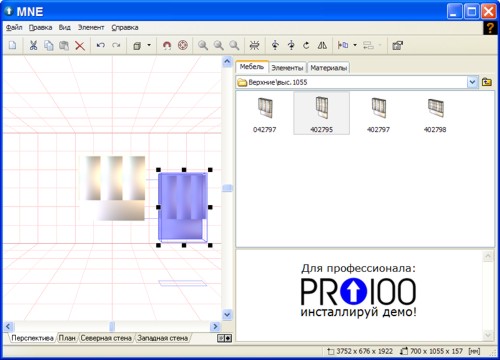
Task: Go up one folder level button
Action: click(x=487, y=82)
